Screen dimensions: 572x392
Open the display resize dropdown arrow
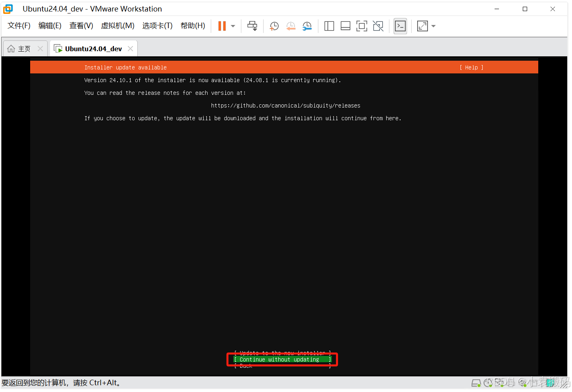[x=433, y=26]
